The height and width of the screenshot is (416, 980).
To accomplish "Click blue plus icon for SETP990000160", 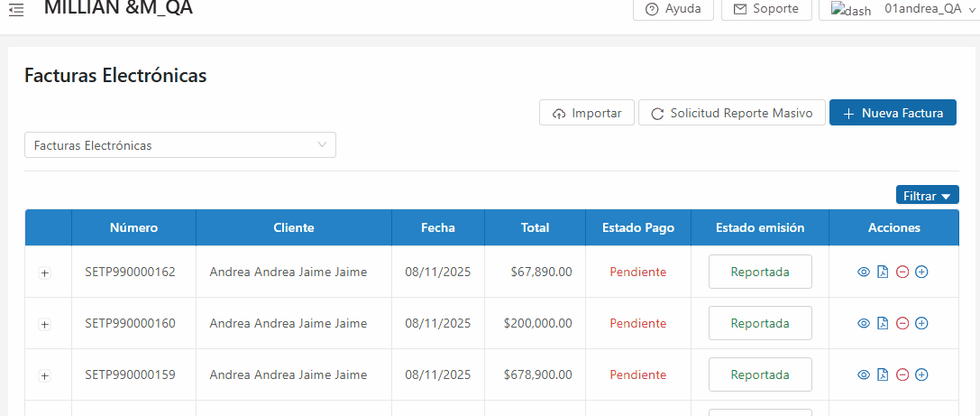I will (x=921, y=323).
